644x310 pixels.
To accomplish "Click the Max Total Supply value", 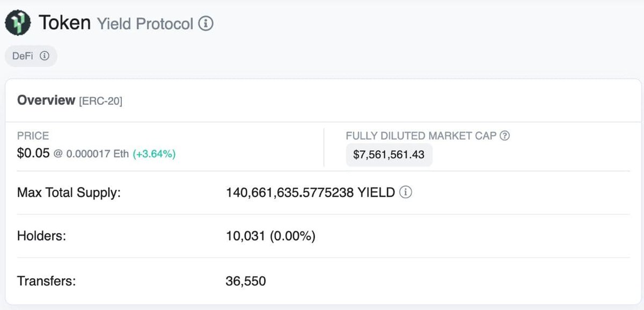I will tap(311, 192).
